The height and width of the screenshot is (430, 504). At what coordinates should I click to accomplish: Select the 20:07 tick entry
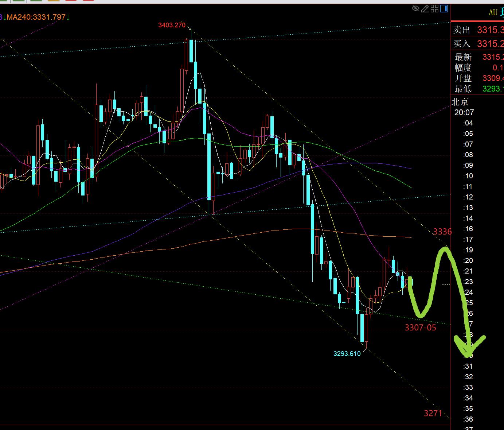464,112
